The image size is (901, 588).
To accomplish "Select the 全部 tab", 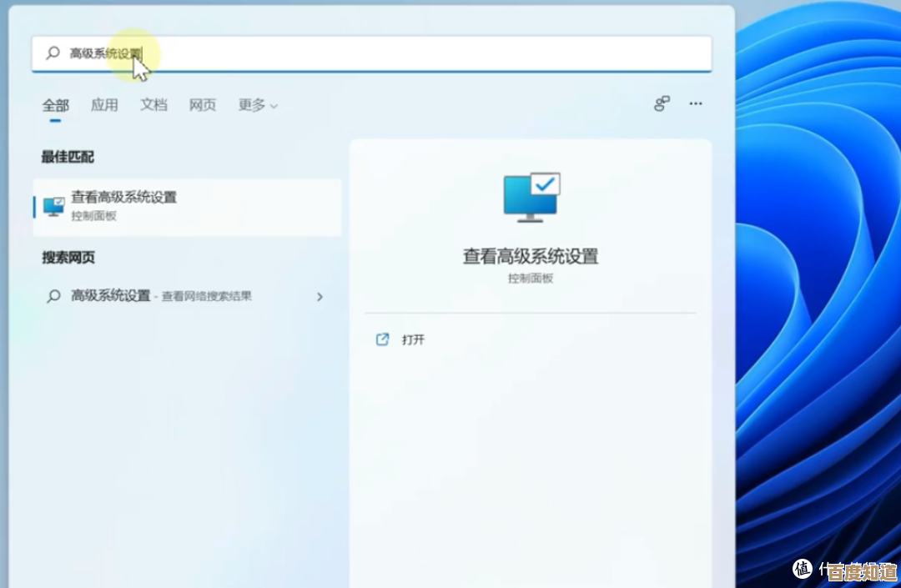I will coord(55,106).
